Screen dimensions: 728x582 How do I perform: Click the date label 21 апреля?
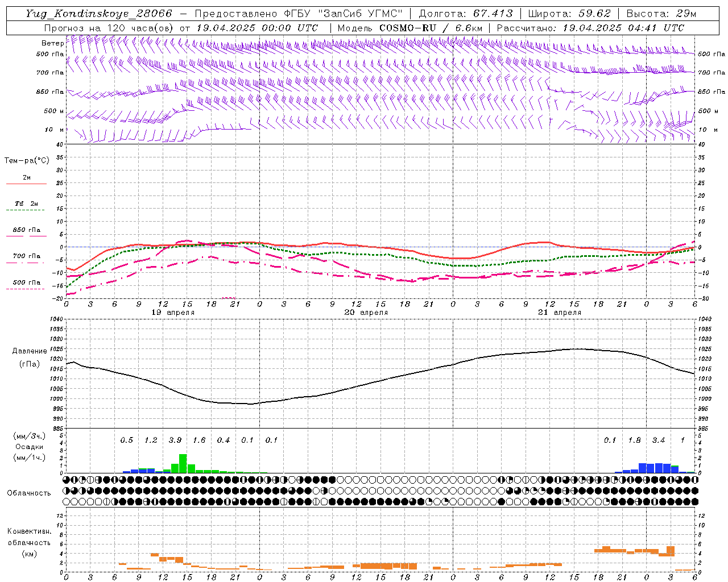click(x=560, y=313)
